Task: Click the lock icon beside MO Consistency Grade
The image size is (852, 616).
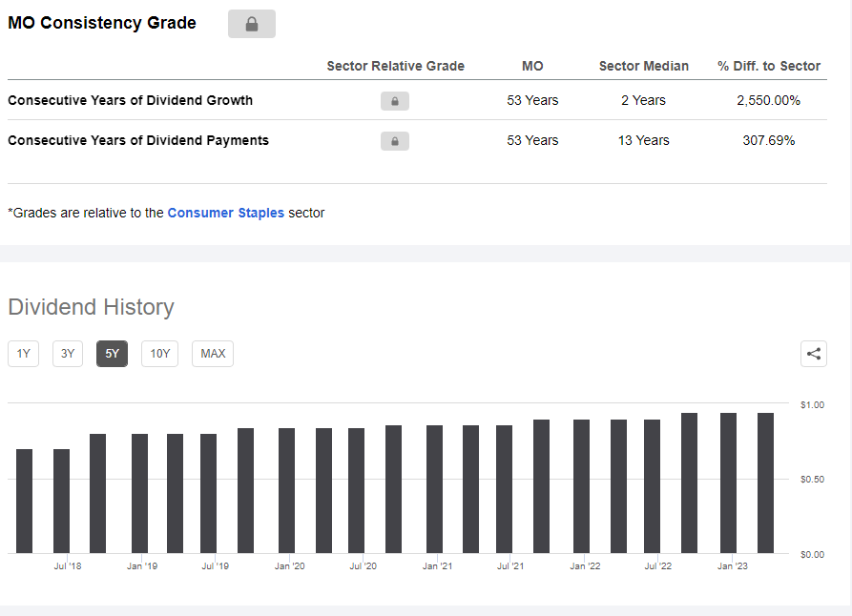Action: [252, 24]
